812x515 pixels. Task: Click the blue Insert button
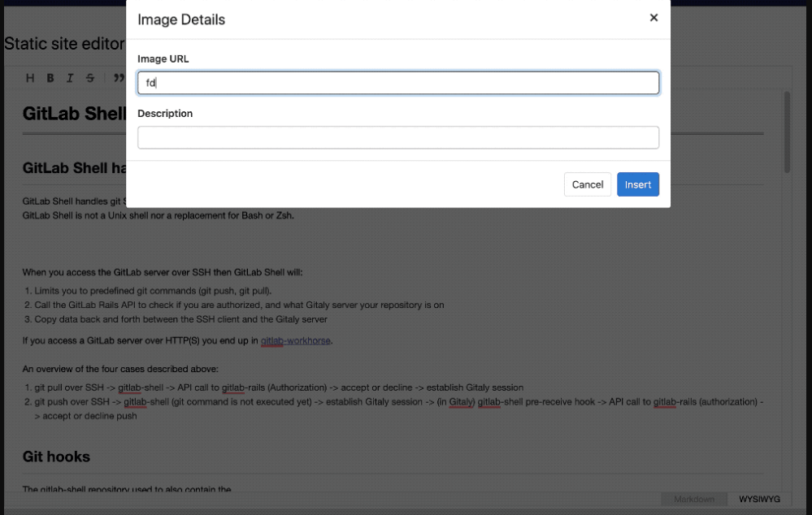coord(638,184)
